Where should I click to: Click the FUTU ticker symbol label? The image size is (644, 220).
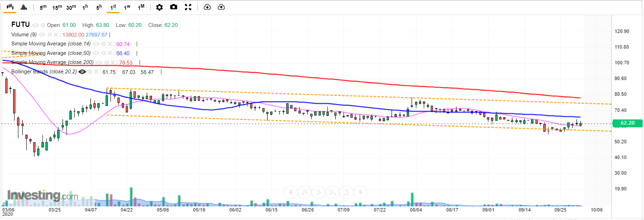tap(21, 24)
